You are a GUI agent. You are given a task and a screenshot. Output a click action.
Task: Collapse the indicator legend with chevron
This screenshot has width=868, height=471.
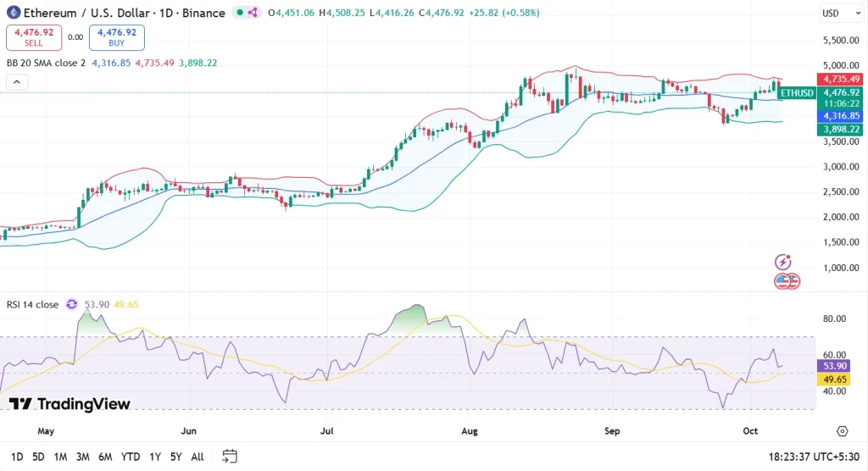(x=16, y=82)
